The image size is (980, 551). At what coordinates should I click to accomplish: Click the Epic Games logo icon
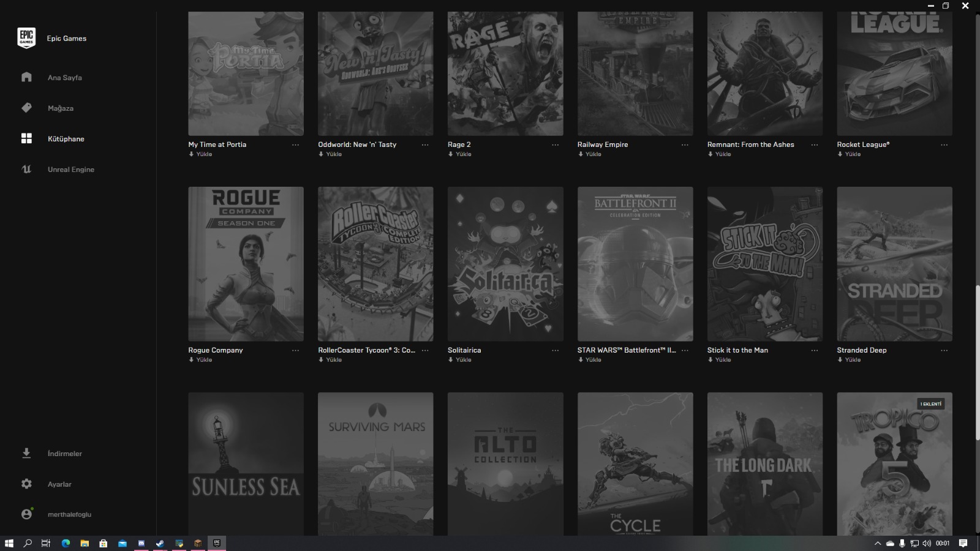(26, 38)
